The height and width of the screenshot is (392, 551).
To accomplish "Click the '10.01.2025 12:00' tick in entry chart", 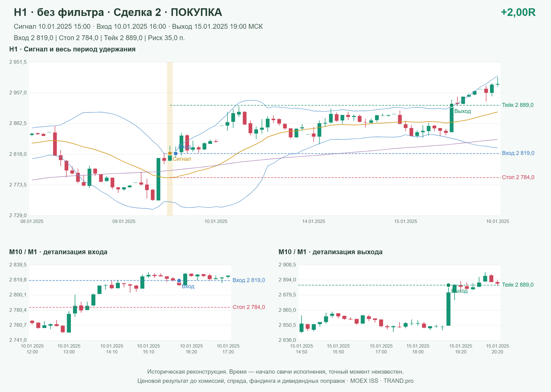I will [32, 349].
